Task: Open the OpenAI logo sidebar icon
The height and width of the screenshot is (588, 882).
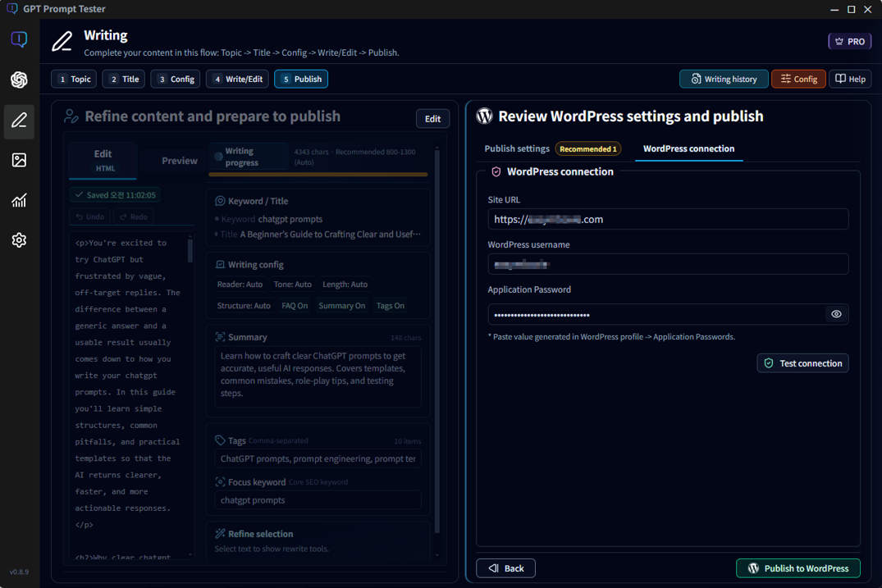Action: click(19, 80)
